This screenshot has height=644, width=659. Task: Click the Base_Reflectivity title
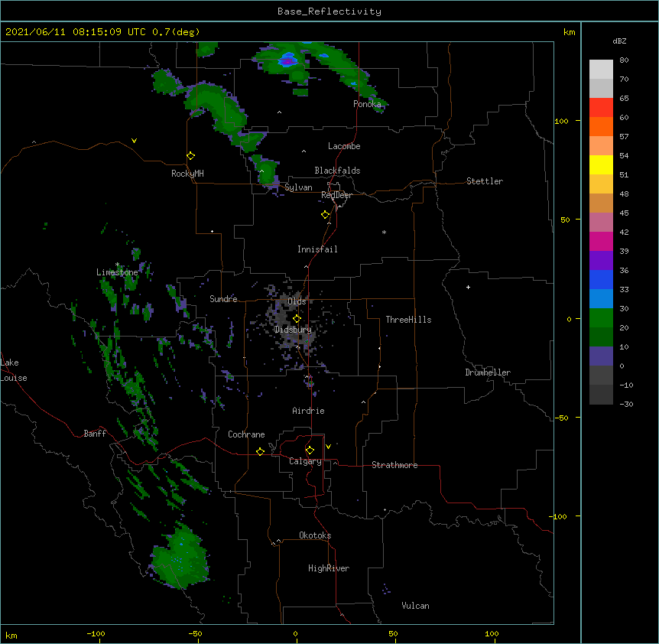point(329,11)
